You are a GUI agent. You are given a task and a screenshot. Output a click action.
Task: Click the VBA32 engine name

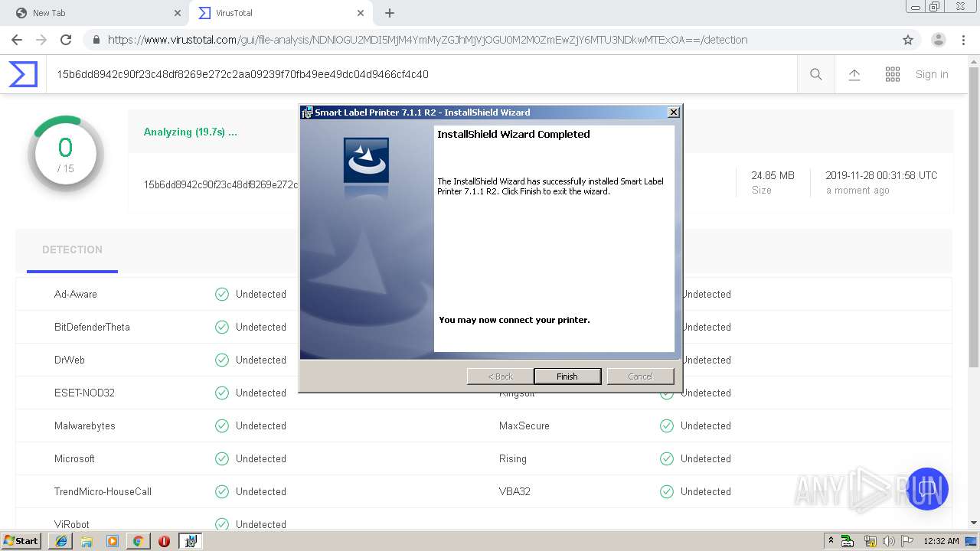(514, 491)
